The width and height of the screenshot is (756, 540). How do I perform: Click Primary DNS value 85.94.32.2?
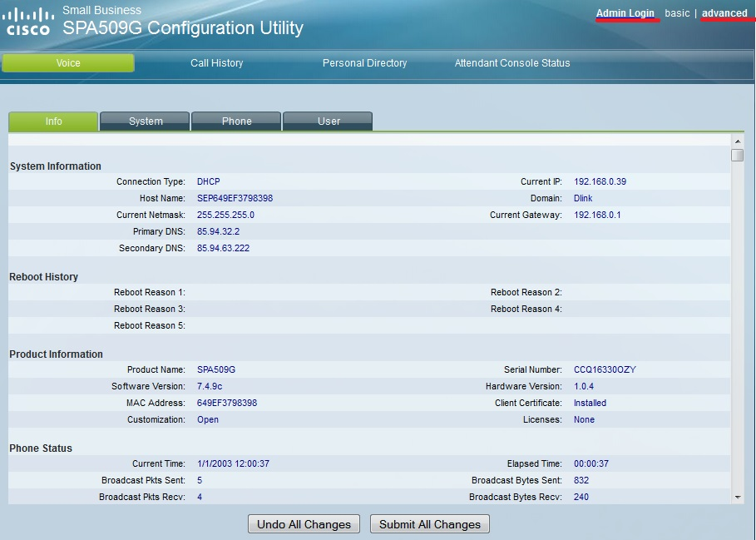click(x=218, y=231)
